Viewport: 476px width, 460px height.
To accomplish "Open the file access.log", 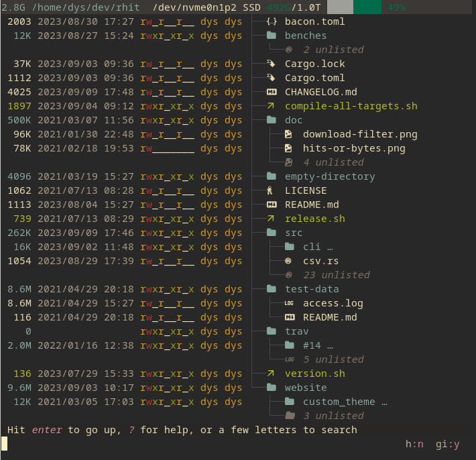I will 333,303.
